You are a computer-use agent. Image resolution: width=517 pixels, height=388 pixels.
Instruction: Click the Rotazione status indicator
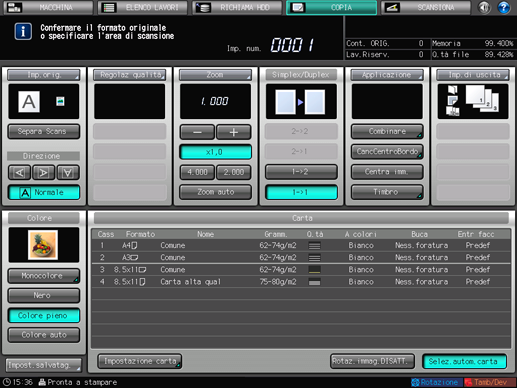click(x=436, y=382)
